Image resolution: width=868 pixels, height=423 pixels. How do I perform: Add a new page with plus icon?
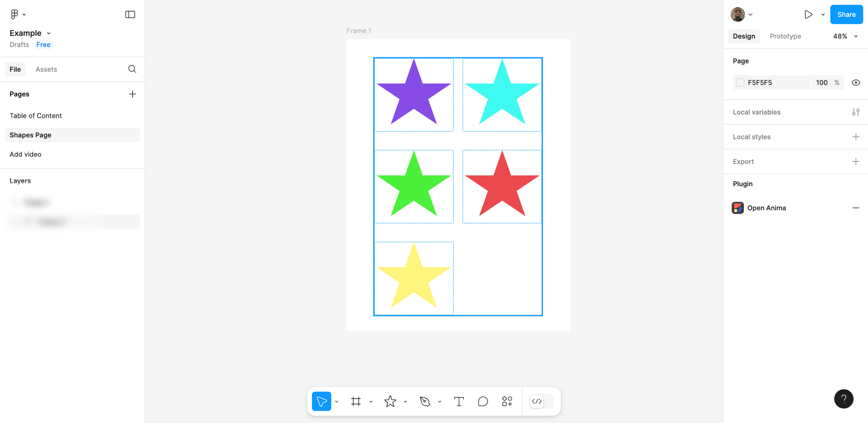pyautogui.click(x=132, y=94)
